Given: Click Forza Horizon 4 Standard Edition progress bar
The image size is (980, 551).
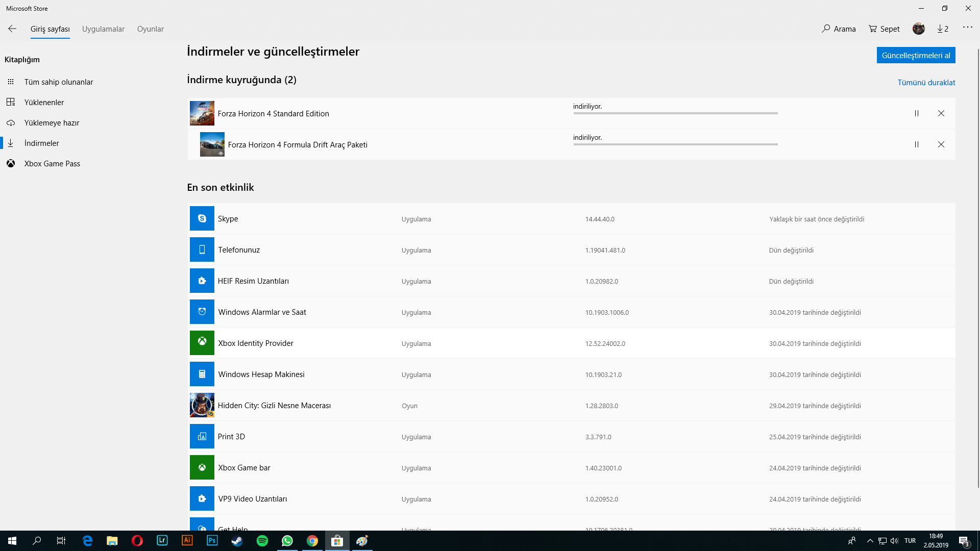Looking at the screenshot, I should tap(675, 113).
